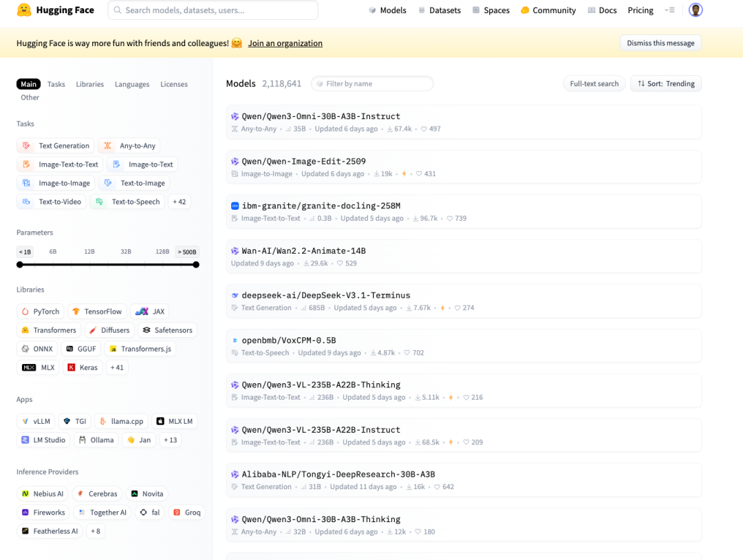The height and width of the screenshot is (560, 743).
Task: Click the llama.cpp app icon
Action: click(103, 422)
